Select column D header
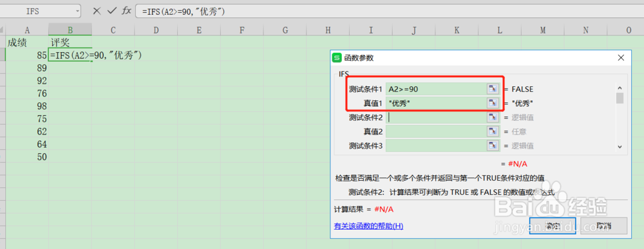The width and height of the screenshot is (644, 249). pos(156,30)
